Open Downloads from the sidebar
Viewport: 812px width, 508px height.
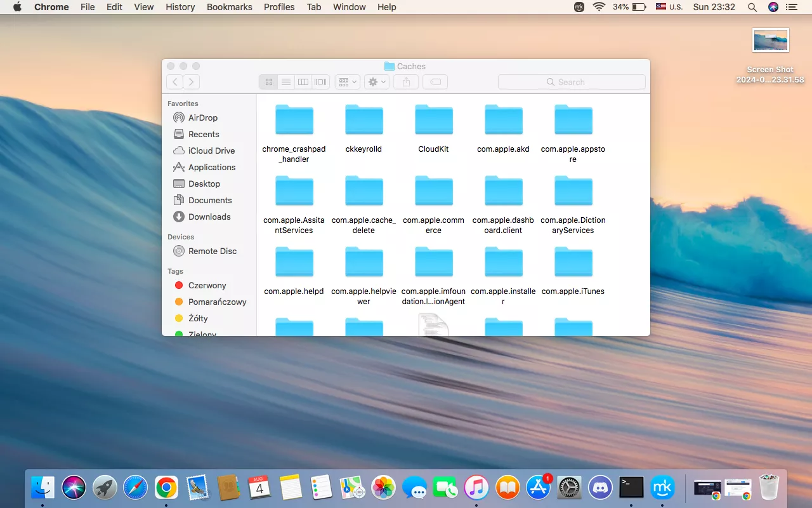209,217
